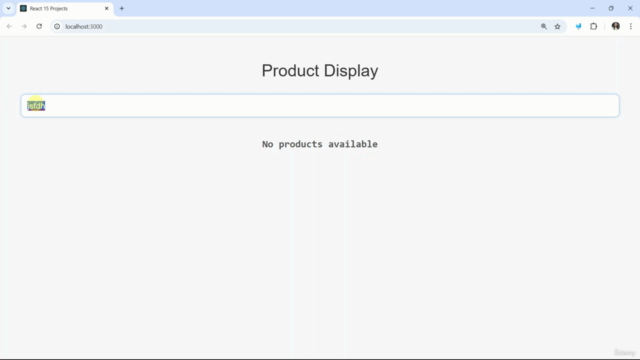Click the zoom magnifier icon in address bar
Screen dimensions: 640x360
point(544,27)
